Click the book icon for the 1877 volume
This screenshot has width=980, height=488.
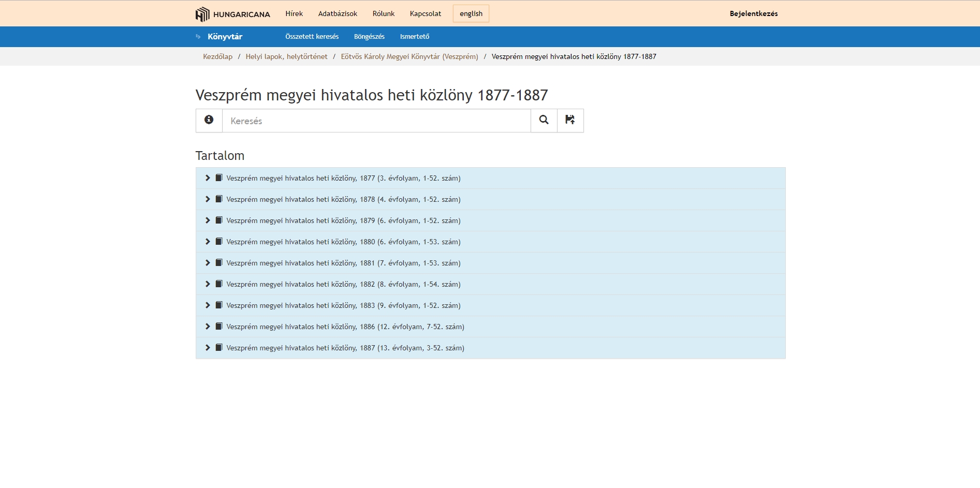coord(219,178)
